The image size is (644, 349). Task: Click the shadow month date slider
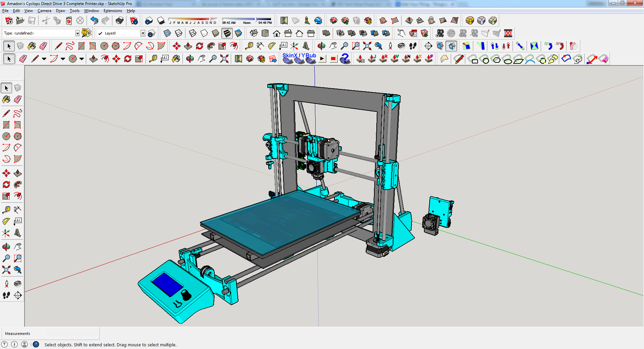coord(193,21)
